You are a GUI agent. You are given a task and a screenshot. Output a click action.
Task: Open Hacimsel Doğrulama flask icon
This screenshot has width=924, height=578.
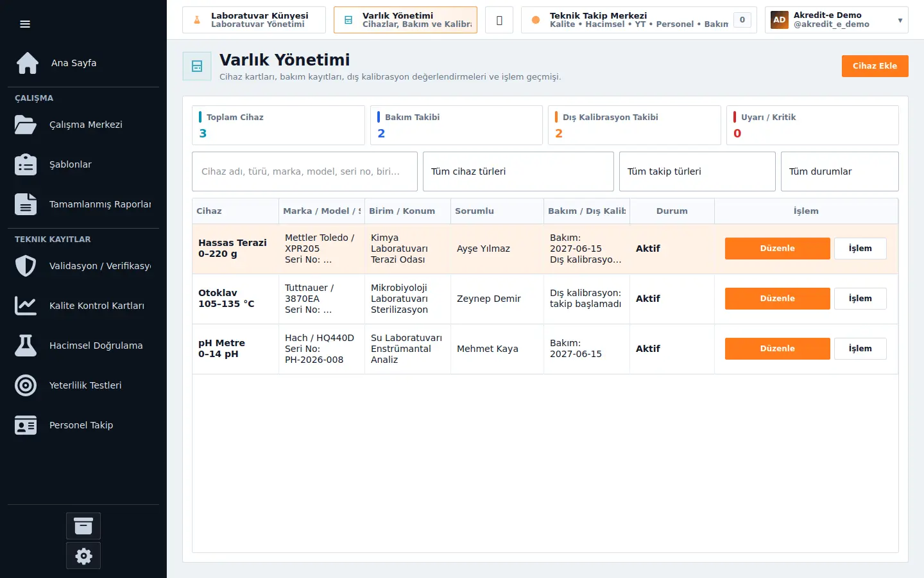pyautogui.click(x=26, y=346)
